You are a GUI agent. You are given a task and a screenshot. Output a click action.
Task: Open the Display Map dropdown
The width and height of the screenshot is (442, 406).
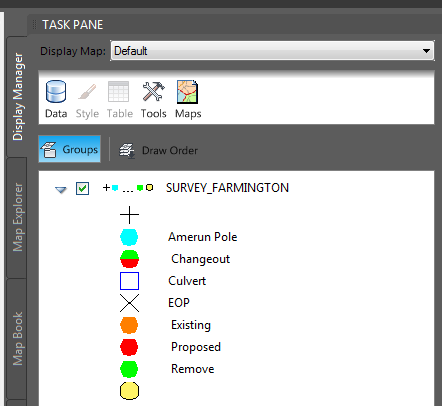[x=272, y=51]
